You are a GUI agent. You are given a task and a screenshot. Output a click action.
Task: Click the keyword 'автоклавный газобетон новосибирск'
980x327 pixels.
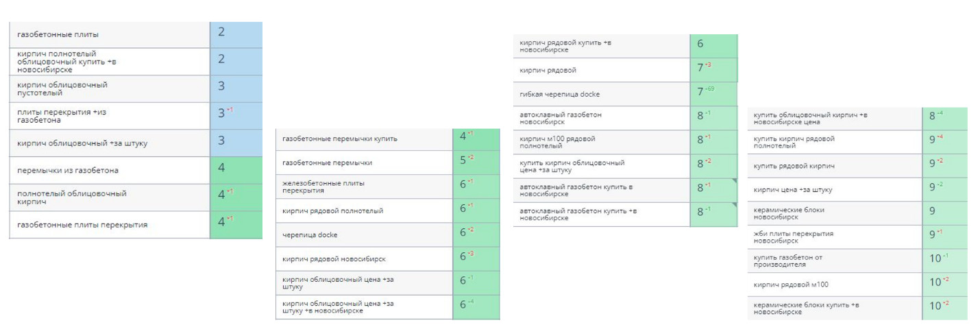561,118
